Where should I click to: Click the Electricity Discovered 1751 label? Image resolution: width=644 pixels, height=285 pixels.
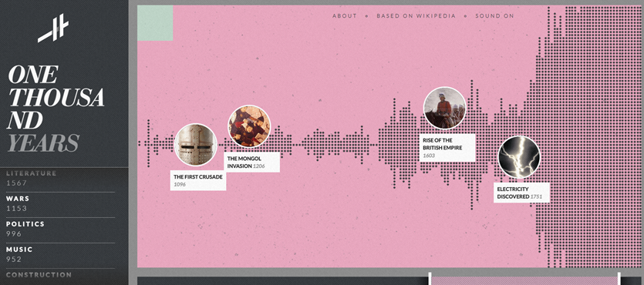521,193
